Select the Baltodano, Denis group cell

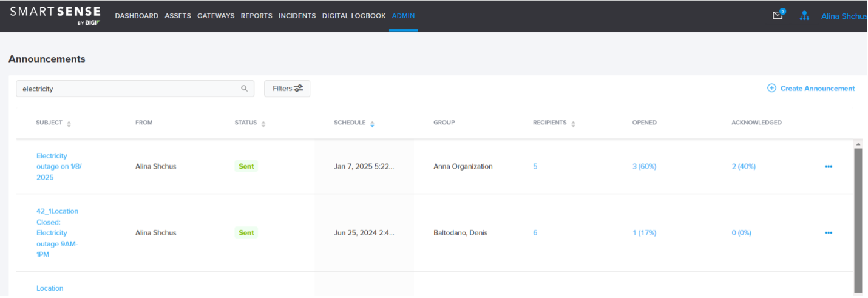click(460, 232)
